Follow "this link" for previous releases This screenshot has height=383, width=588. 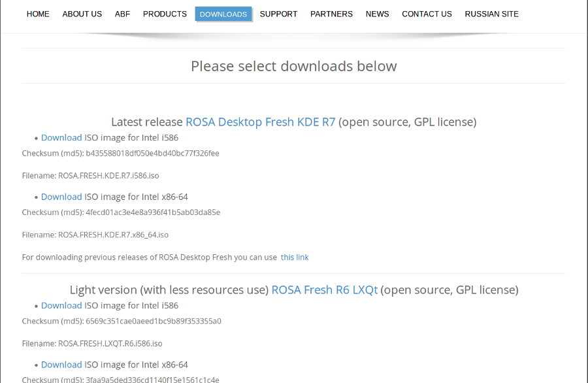tap(295, 258)
